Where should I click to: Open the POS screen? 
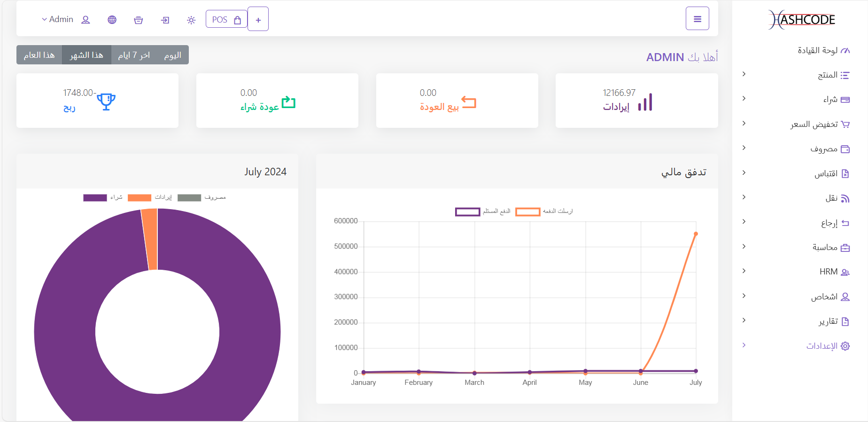(x=226, y=19)
